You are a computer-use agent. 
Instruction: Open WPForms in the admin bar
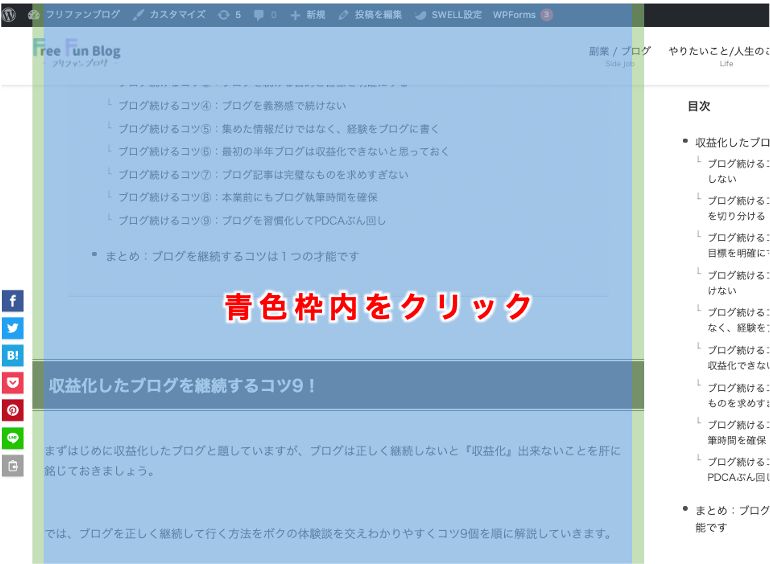click(514, 15)
